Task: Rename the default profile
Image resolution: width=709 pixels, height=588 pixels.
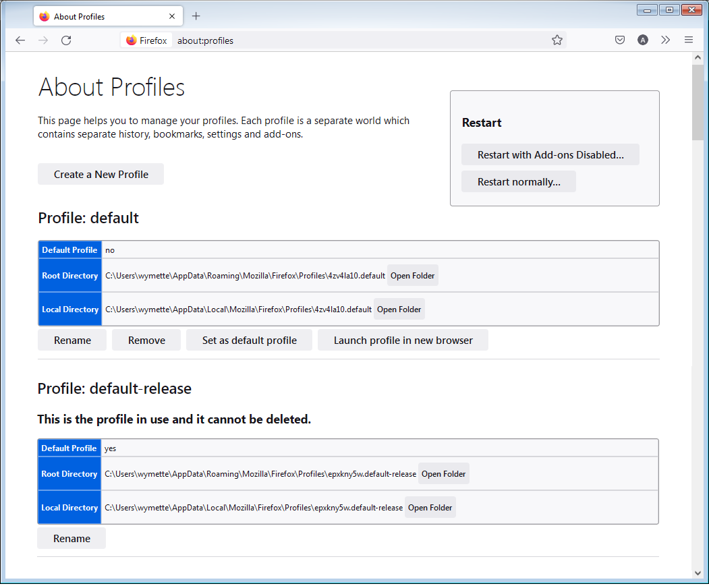Action: point(72,341)
